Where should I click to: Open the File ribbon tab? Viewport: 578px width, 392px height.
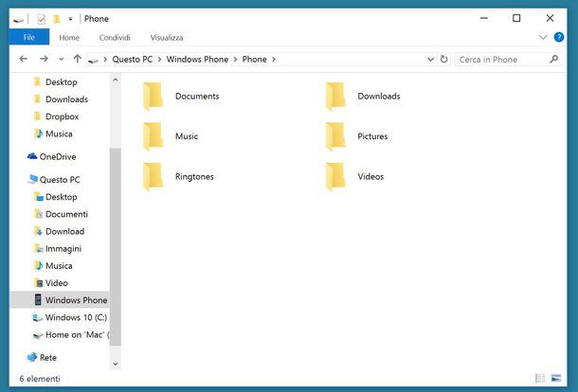click(x=29, y=37)
